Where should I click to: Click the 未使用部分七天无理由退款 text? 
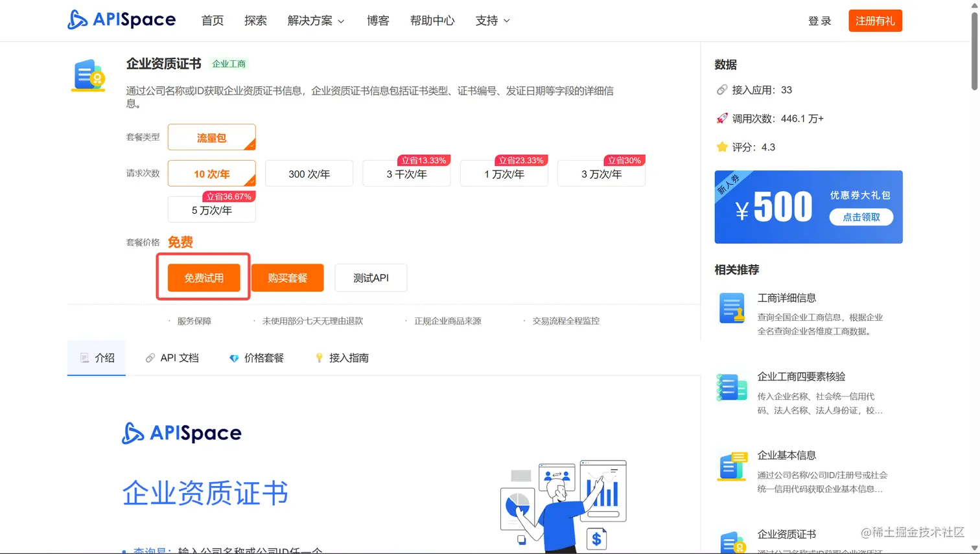tap(312, 321)
